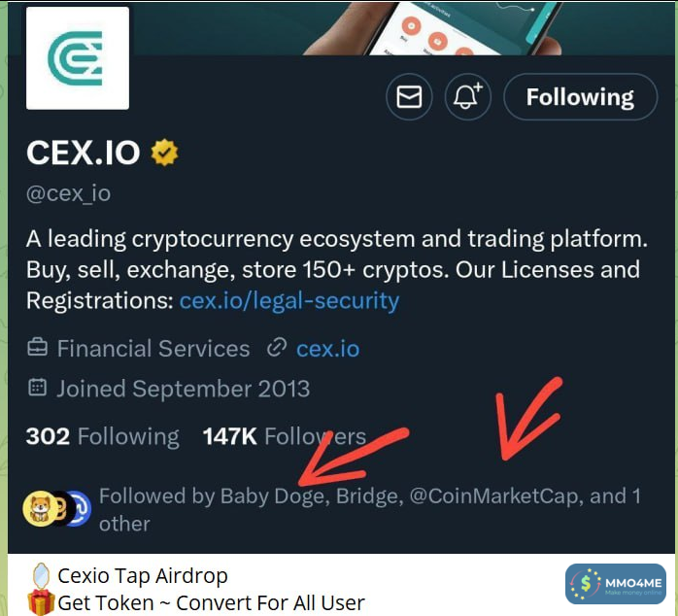Screen dimensions: 678x616
Task: Open direct message via envelope icon
Action: pos(409,97)
